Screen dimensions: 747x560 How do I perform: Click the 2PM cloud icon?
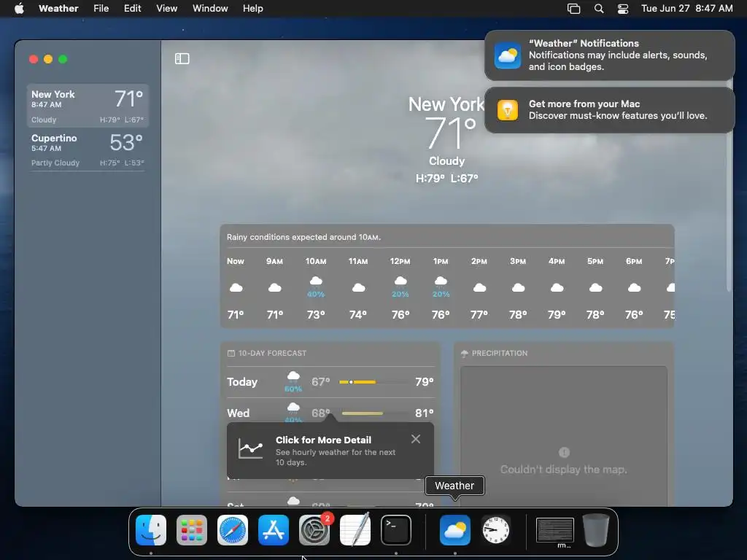click(479, 287)
